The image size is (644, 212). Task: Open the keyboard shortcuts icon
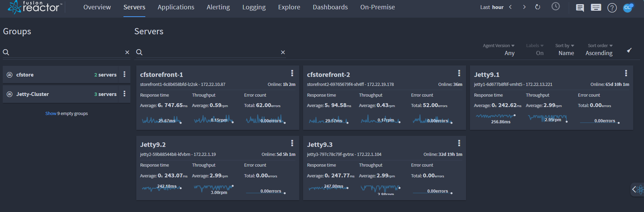(x=596, y=7)
